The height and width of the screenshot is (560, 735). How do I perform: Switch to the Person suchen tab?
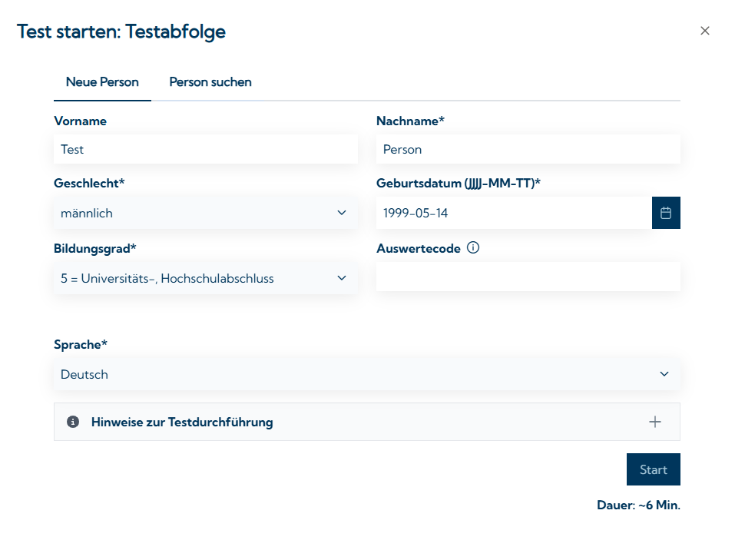(x=210, y=82)
